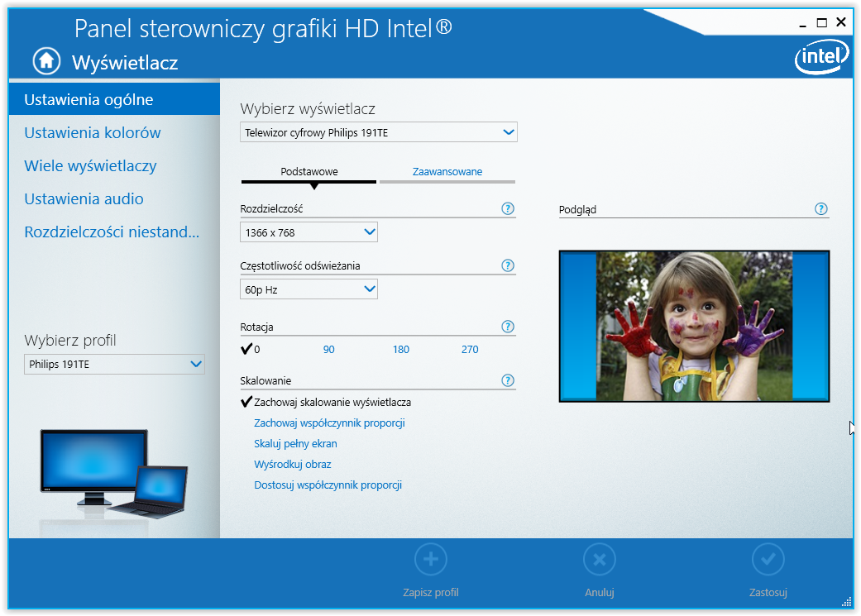Select Zachowaj współczynnik proporcji option

pyautogui.click(x=329, y=423)
